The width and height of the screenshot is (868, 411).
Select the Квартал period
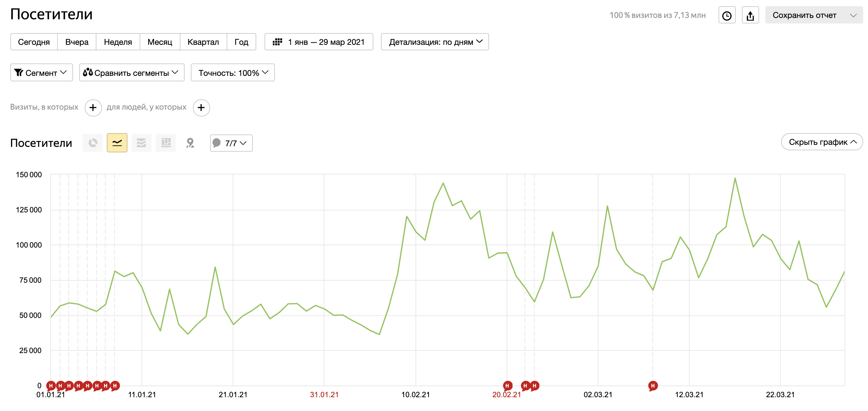pos(203,42)
